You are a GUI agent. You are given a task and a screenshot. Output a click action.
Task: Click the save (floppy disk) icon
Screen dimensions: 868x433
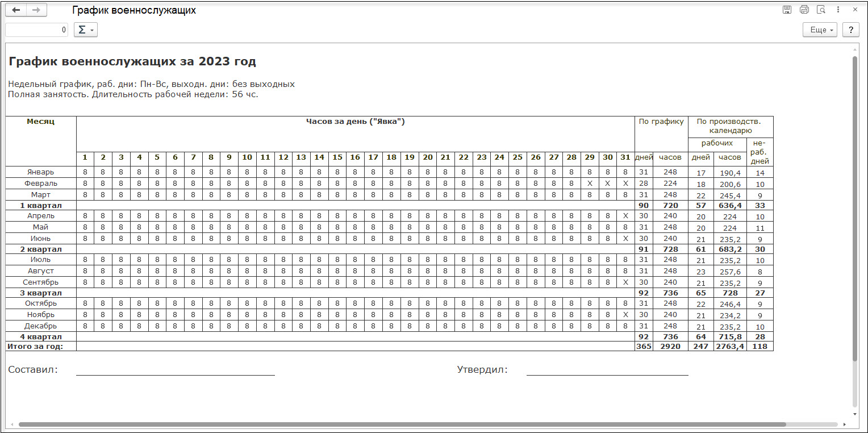787,10
